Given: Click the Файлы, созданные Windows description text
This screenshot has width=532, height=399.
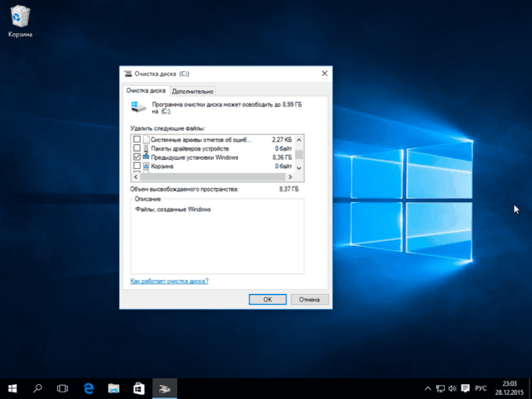Looking at the screenshot, I should tap(173, 209).
